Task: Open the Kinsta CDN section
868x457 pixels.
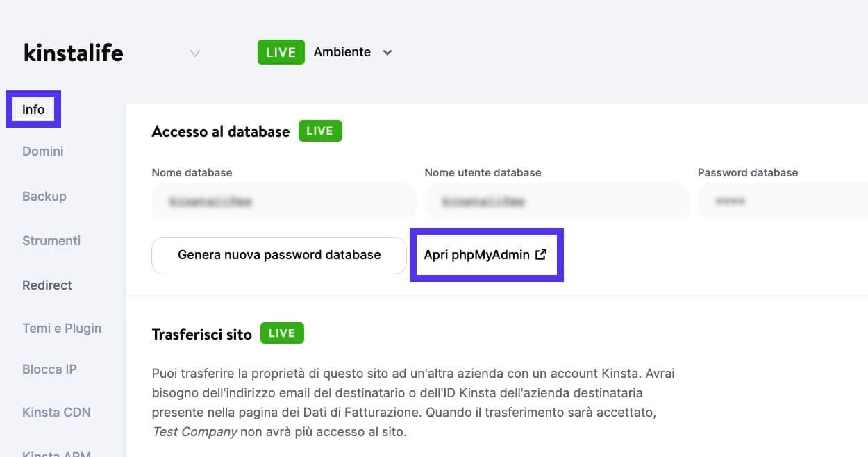Action: point(56,412)
